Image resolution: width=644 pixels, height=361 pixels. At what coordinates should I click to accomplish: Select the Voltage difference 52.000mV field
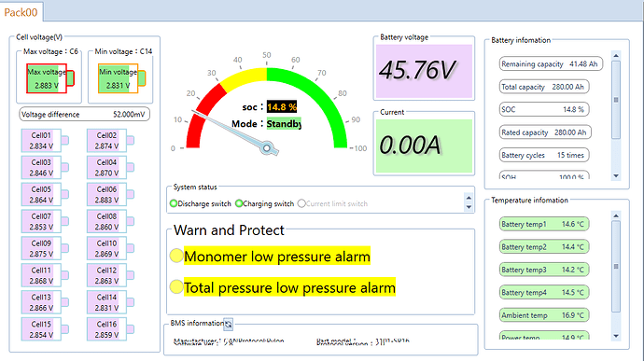[x=84, y=114]
